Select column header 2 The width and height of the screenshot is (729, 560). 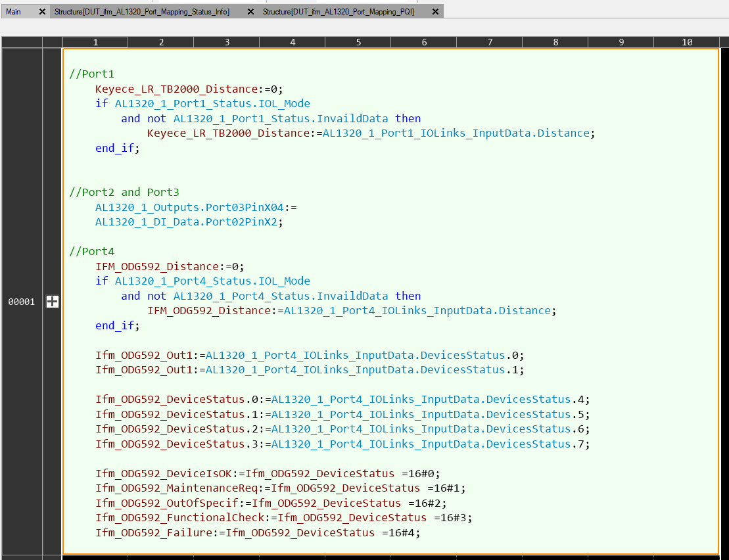pyautogui.click(x=161, y=42)
